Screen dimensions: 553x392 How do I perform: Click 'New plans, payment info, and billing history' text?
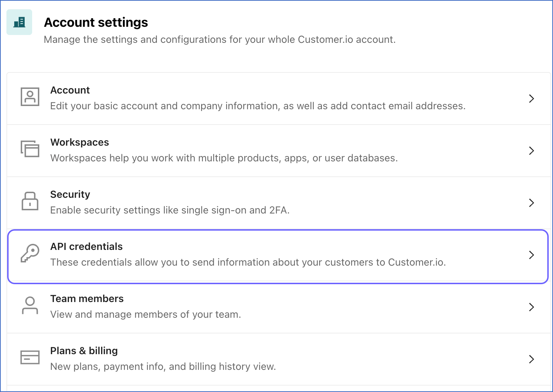[163, 367]
